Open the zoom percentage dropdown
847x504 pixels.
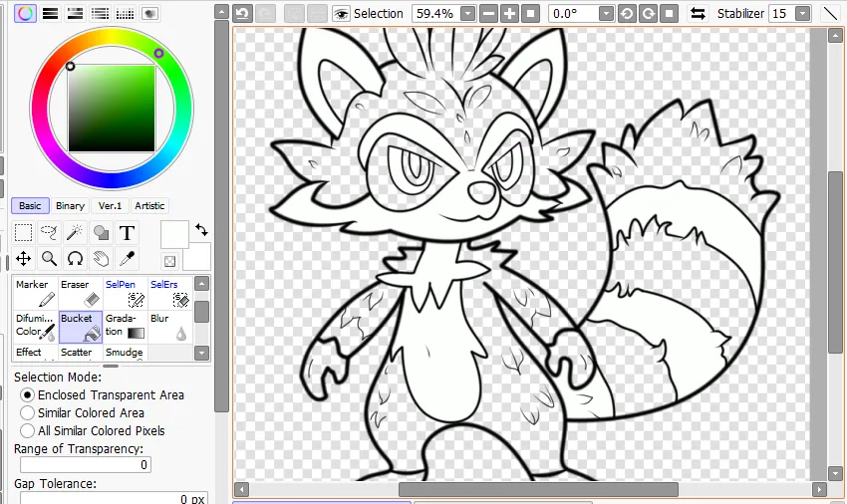467,14
